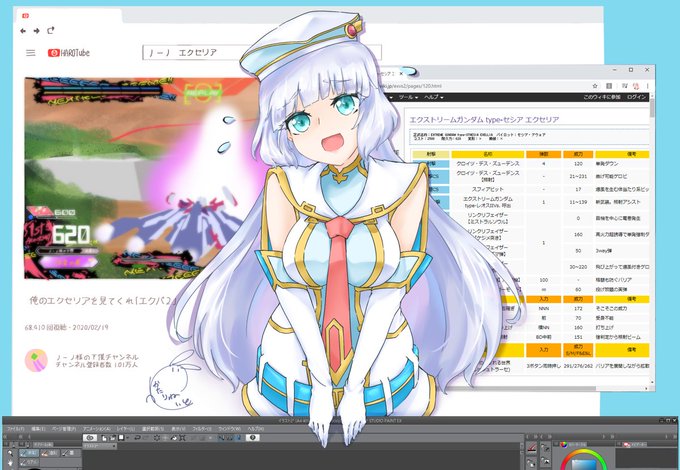
Task: Click the HAROTube search field
Action: [262, 52]
